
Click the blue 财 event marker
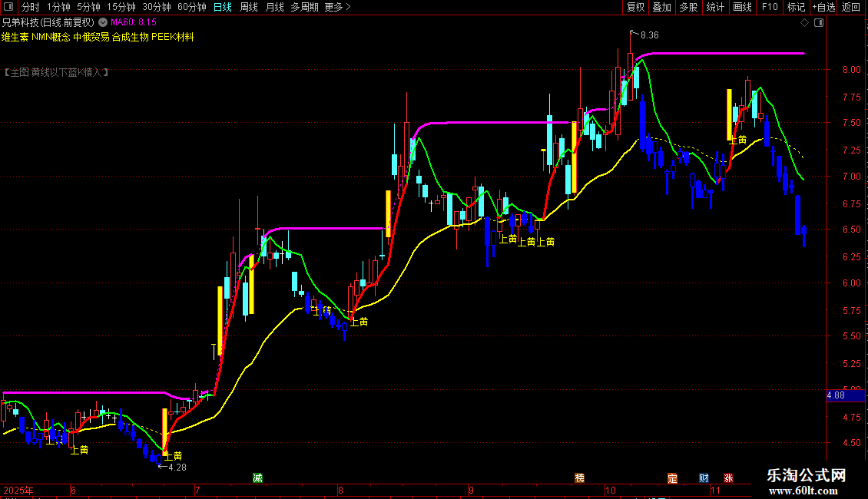704,478
